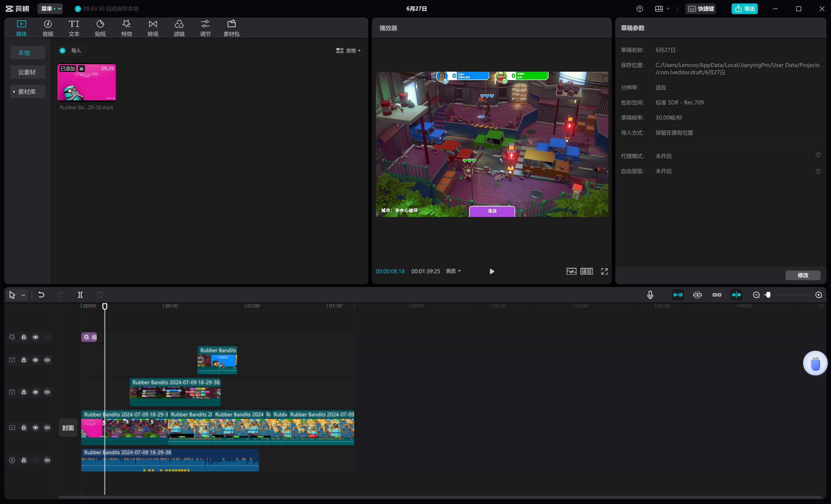Open the 调节 adjustment panel
Image resolution: width=831 pixels, height=504 pixels.
click(205, 28)
